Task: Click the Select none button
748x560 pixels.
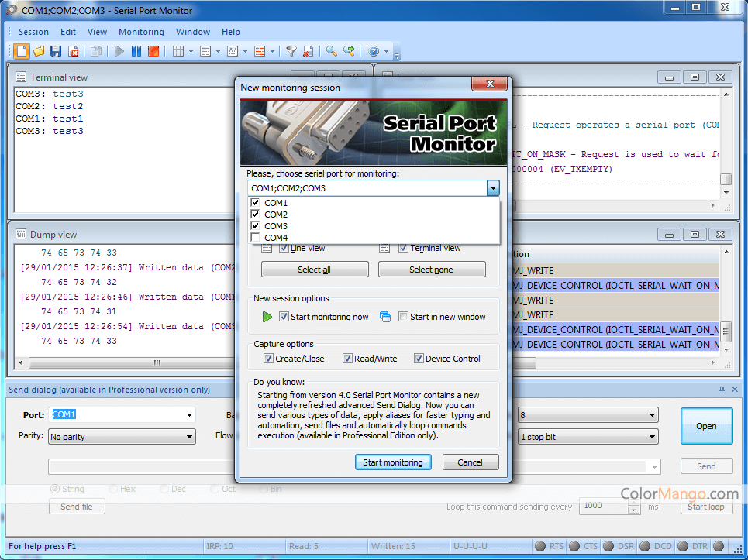Action: click(x=432, y=270)
